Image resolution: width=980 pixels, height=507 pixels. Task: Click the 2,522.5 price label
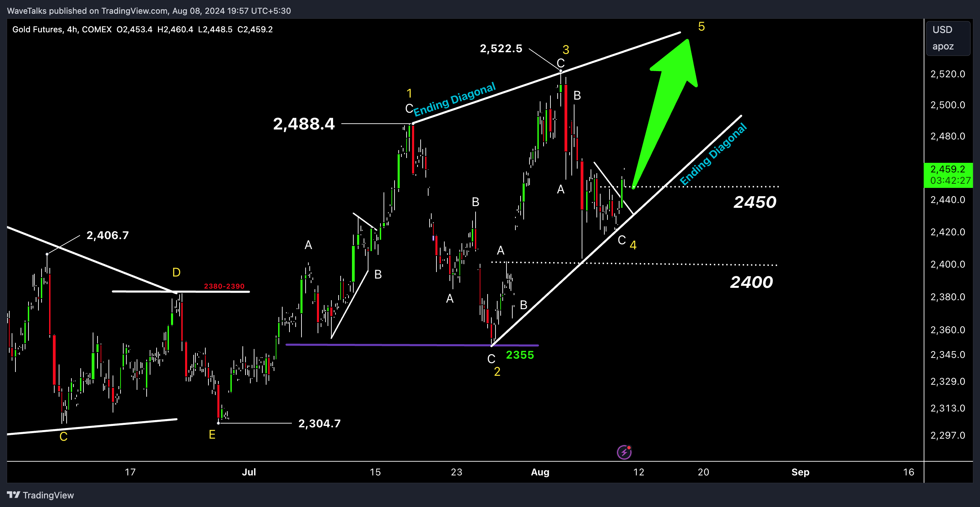coord(501,48)
